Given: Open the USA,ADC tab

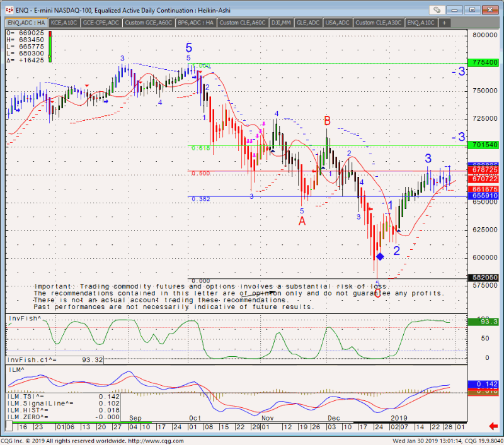Looking at the screenshot, I should pos(338,23).
